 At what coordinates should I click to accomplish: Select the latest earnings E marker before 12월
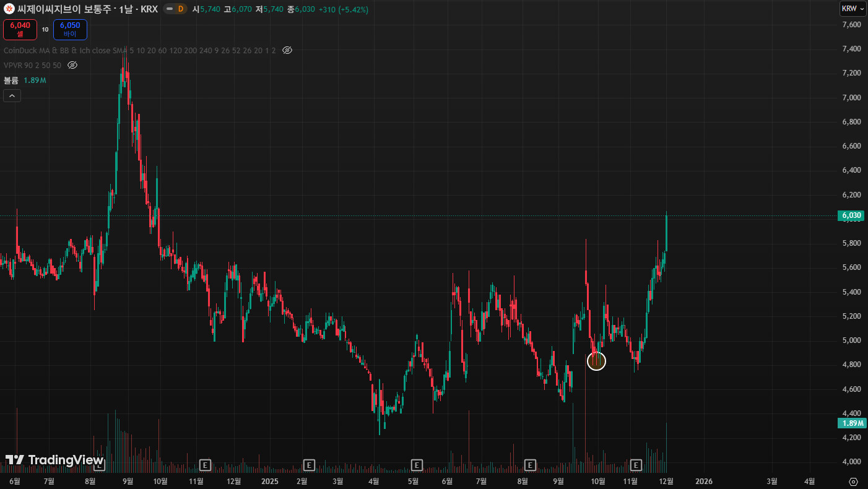635,464
